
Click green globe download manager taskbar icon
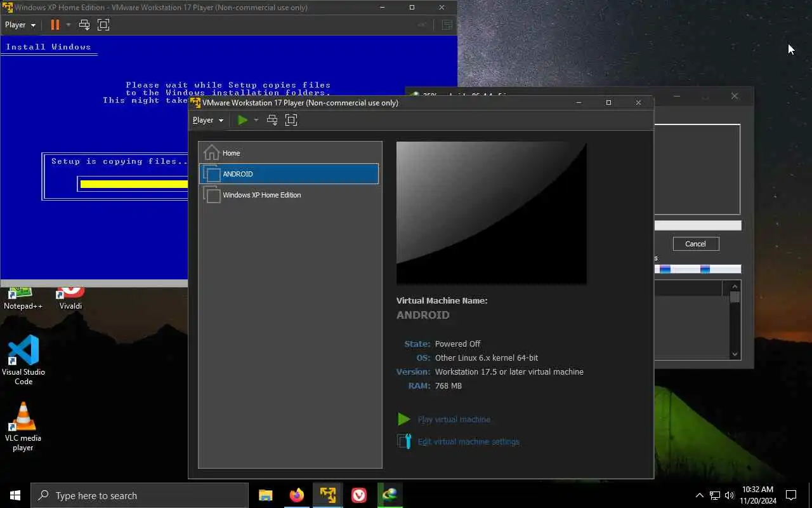click(x=390, y=495)
